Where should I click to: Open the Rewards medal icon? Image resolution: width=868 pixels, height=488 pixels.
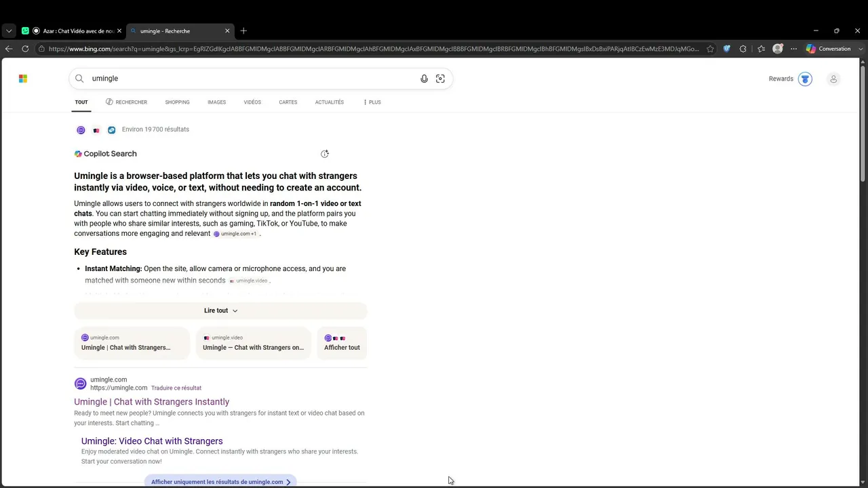pos(805,79)
